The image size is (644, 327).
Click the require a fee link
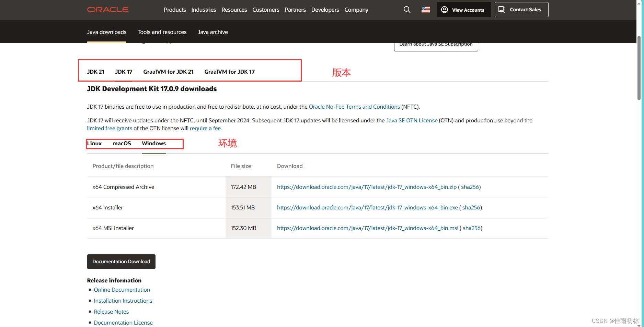tap(205, 128)
